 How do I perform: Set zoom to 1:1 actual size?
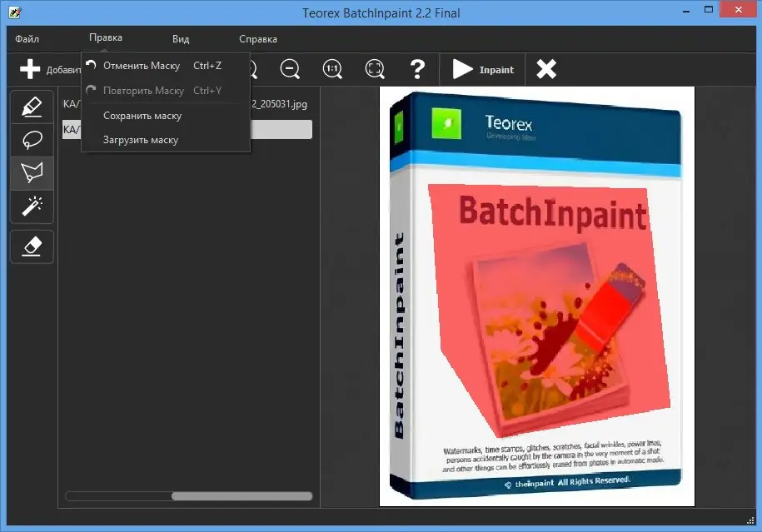click(332, 69)
